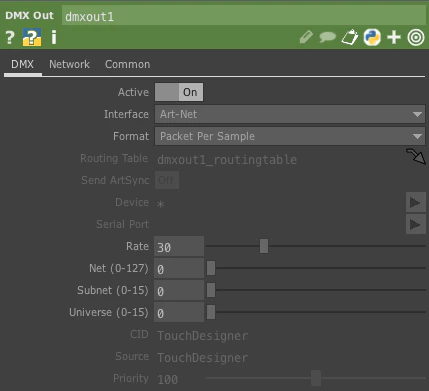Click the pencil edit icon

(306, 37)
